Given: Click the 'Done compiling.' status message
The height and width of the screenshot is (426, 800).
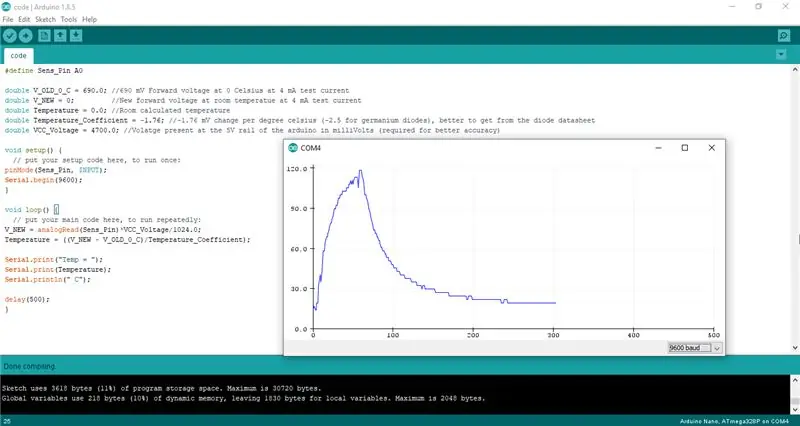Looking at the screenshot, I should click(30, 366).
